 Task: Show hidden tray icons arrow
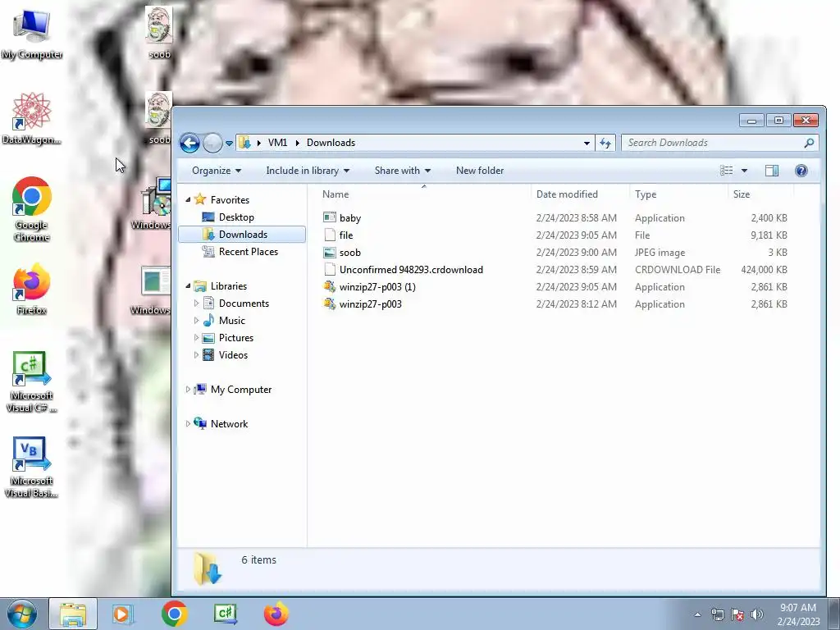(x=697, y=614)
